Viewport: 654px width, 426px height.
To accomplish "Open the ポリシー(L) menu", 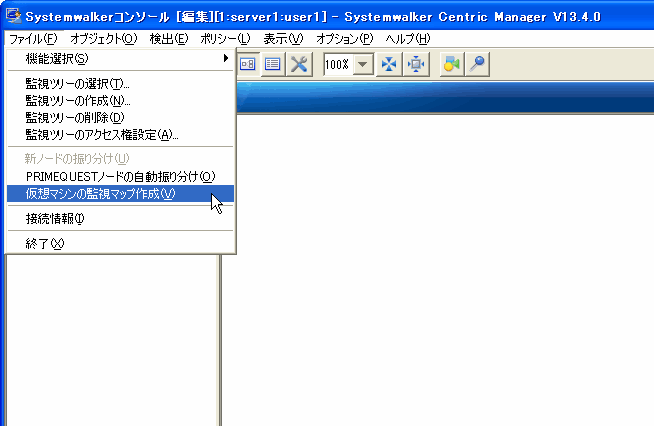I will pos(225,39).
